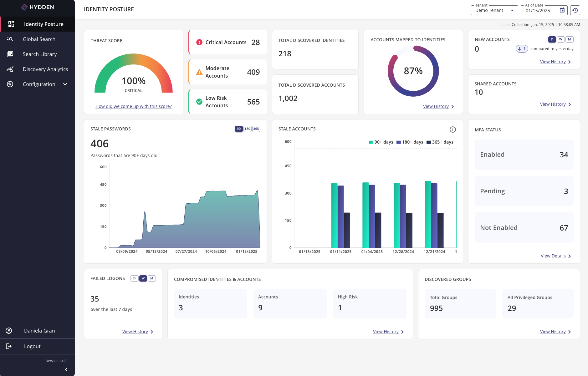This screenshot has width=588, height=376.
Task: Click the Search Library sidebar icon
Action: pos(10,54)
